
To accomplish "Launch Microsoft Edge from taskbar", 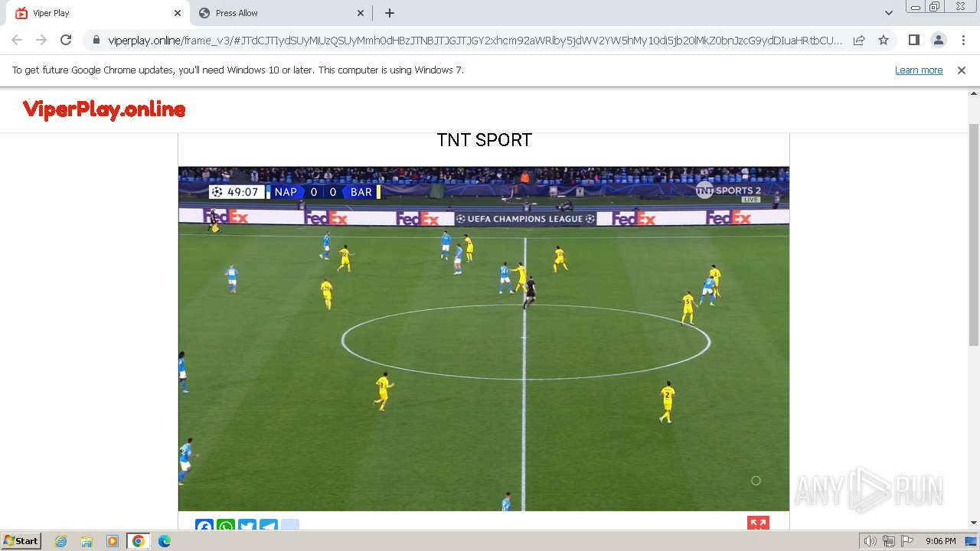I will (x=165, y=541).
